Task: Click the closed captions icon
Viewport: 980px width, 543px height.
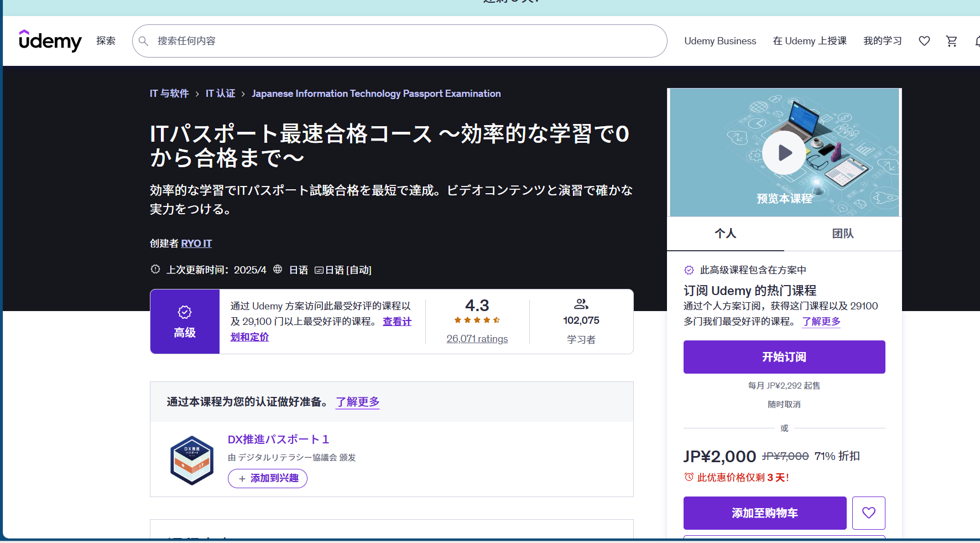Action: click(319, 270)
